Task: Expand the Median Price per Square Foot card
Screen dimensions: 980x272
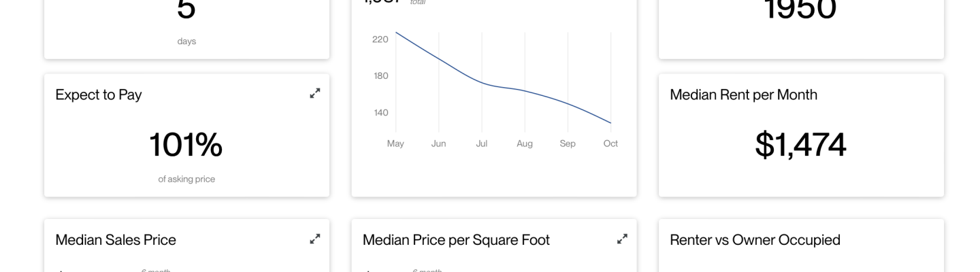Action: (x=622, y=239)
